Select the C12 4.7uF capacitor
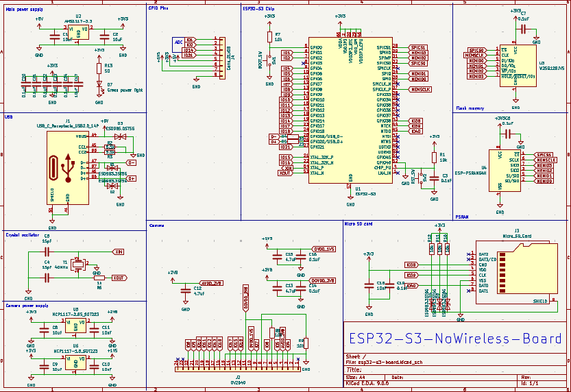The height and width of the screenshot is (392, 571). point(186,291)
